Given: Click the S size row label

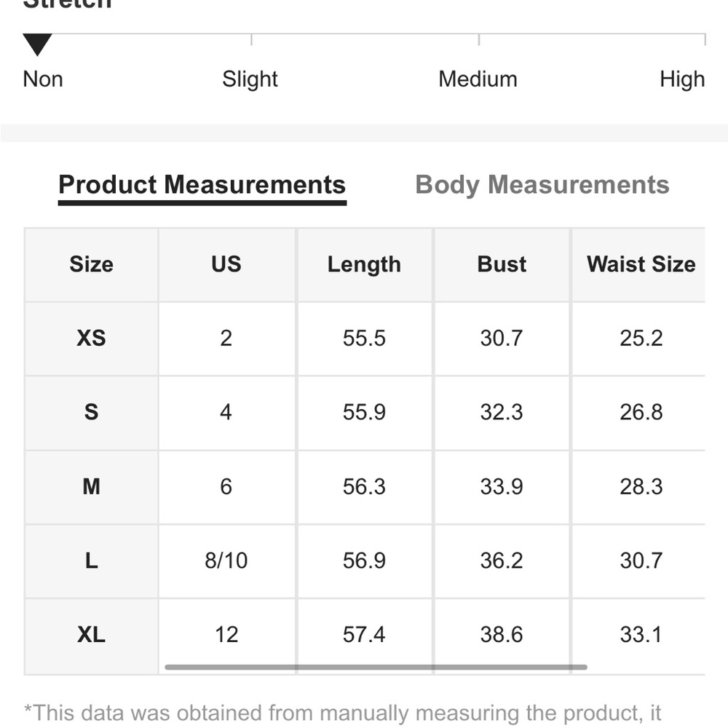Looking at the screenshot, I should 91,412.
